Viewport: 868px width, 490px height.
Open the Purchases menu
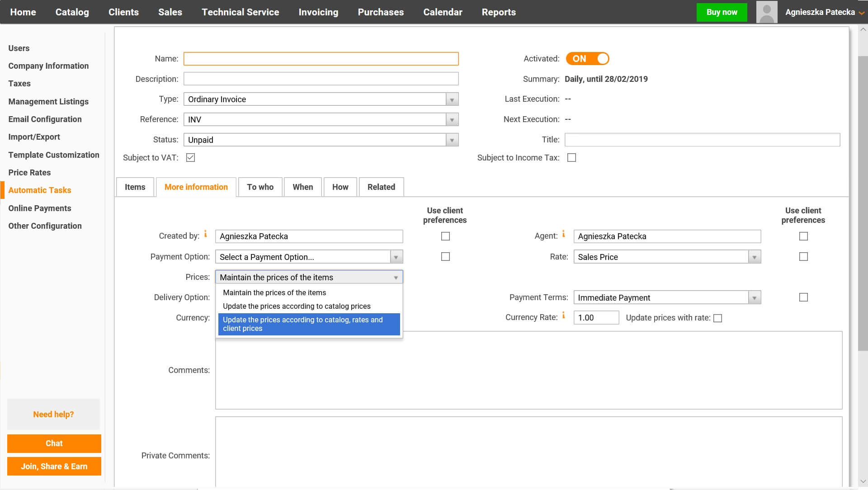(x=381, y=12)
